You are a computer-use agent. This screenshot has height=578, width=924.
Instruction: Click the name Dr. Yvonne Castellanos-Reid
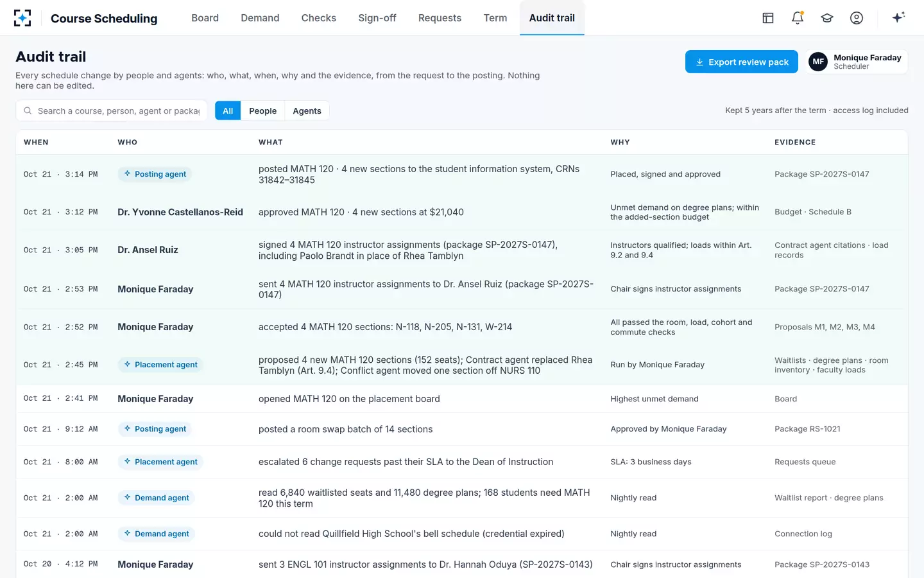pos(180,212)
